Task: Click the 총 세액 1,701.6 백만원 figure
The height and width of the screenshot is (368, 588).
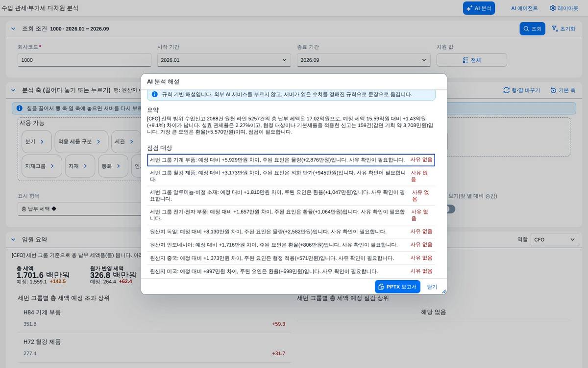Action: pos(43,274)
